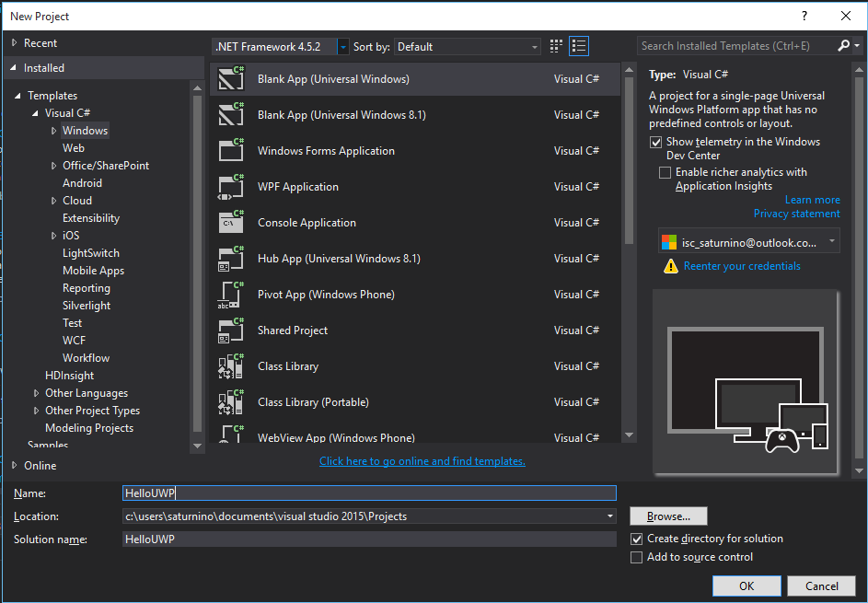Collapse the Visual C# tree node

point(35,113)
